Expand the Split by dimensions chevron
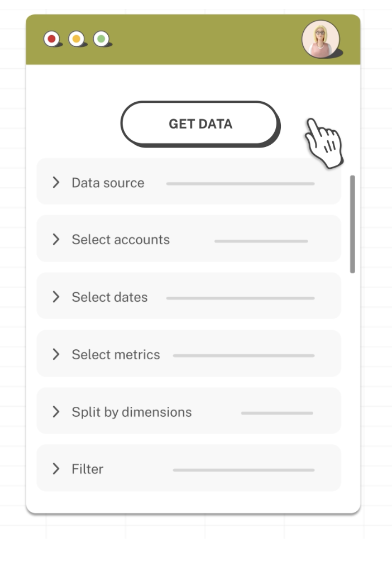The height and width of the screenshot is (580, 392). 56,412
